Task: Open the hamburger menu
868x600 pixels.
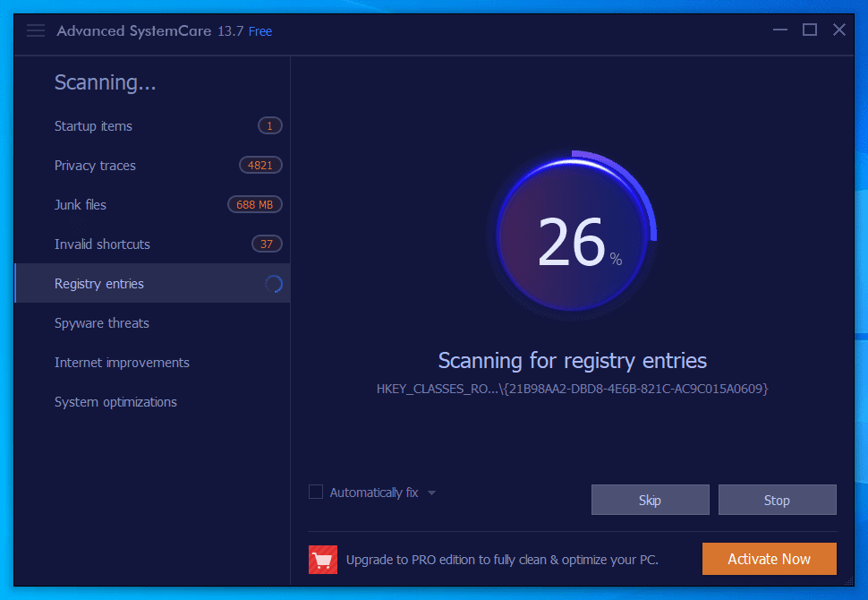Action: tap(35, 30)
